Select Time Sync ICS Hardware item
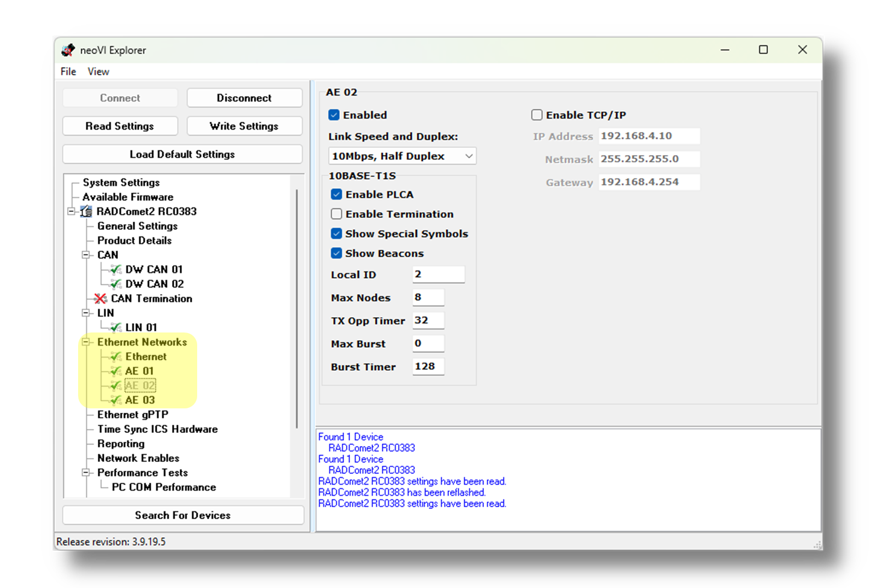The image size is (876, 588). (157, 429)
